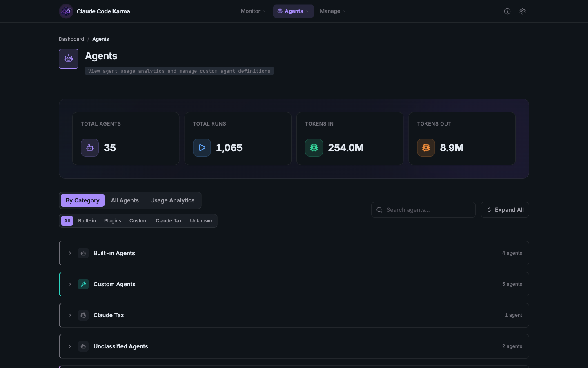Expand the Unclassified Agents chevron
The image size is (588, 368).
70,346
